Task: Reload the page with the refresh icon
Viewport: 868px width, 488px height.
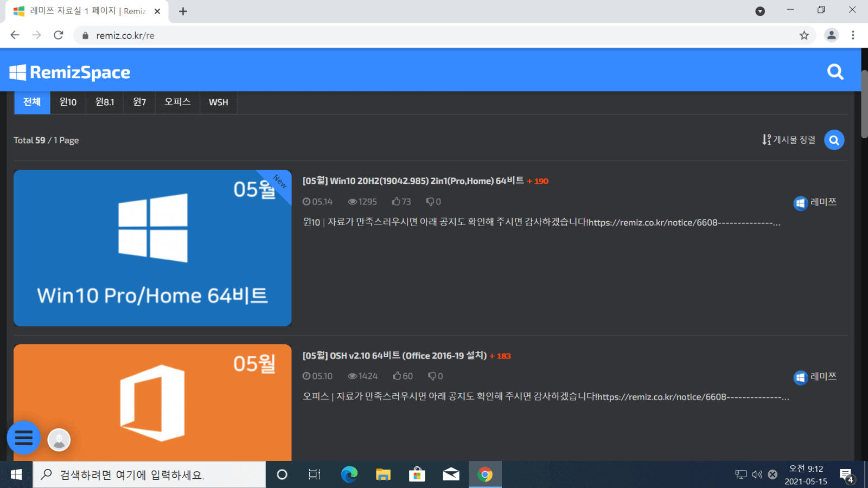Action: pos(59,35)
